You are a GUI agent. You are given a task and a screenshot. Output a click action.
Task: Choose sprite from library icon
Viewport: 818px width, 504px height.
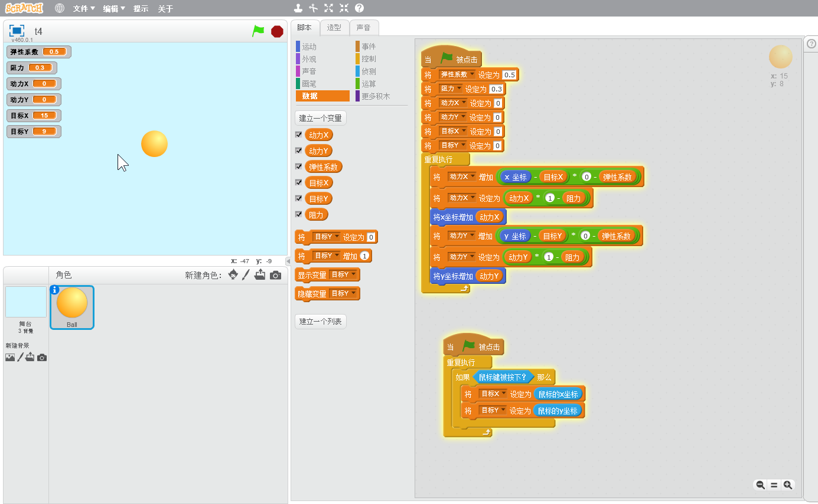coord(233,274)
